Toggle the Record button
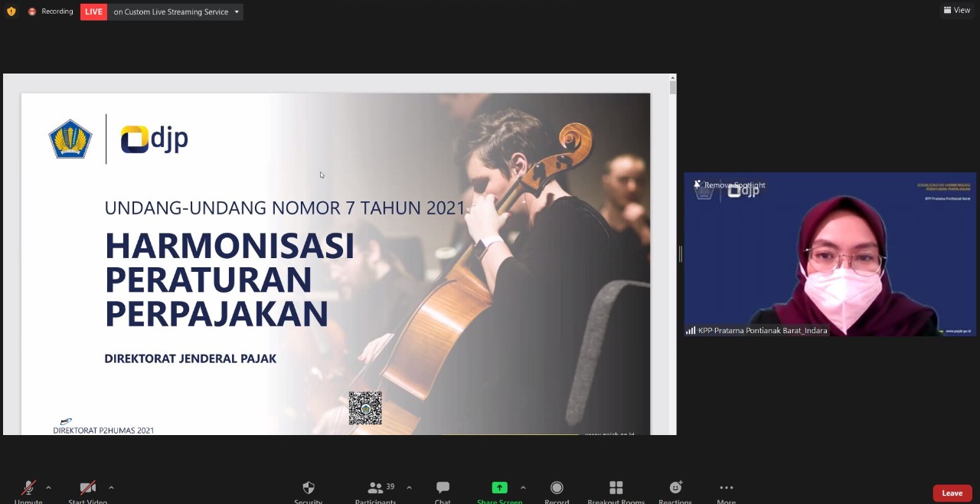 pos(557,491)
